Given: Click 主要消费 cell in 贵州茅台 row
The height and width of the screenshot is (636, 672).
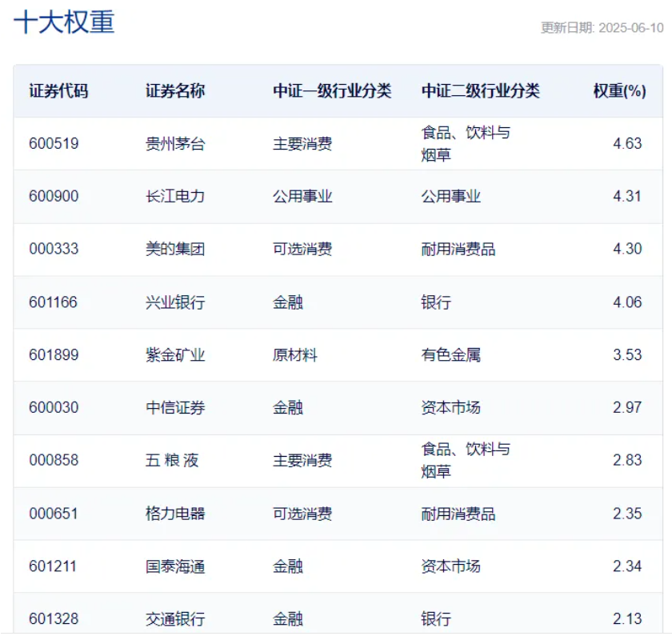Looking at the screenshot, I should point(302,143).
